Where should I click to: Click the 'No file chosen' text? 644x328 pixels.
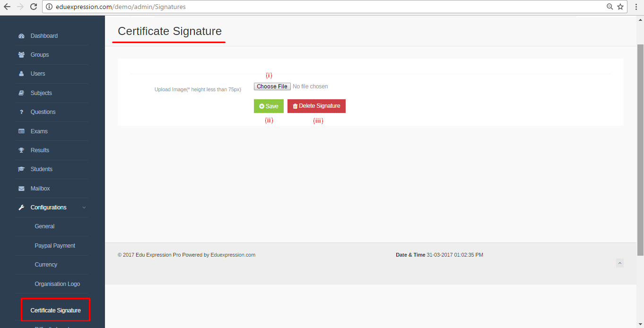(310, 86)
